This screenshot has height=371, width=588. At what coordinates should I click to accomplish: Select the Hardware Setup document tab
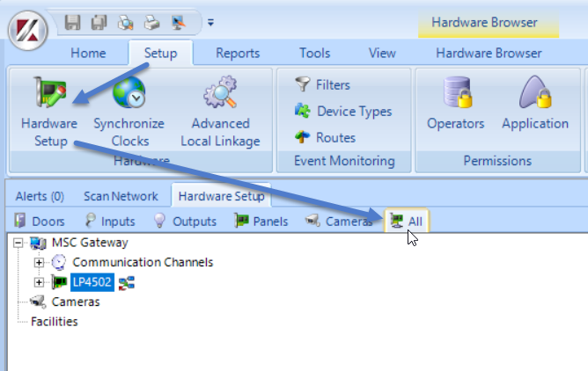(x=221, y=195)
